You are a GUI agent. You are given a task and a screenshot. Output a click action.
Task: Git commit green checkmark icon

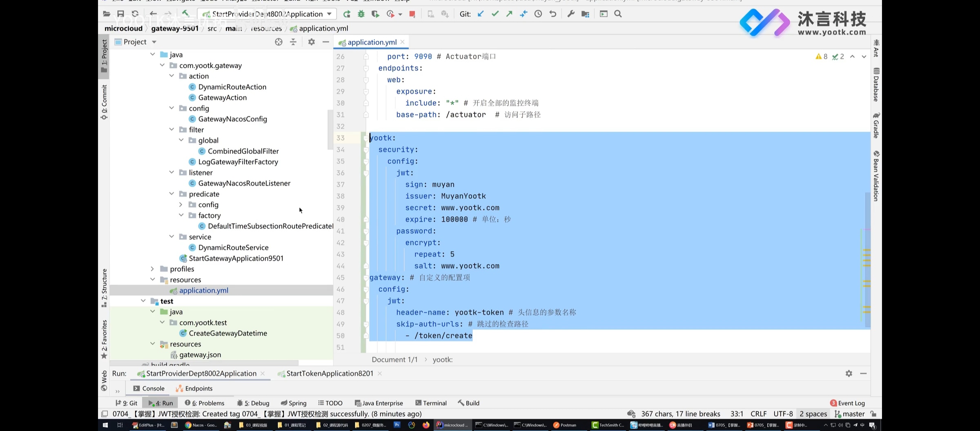tap(495, 14)
